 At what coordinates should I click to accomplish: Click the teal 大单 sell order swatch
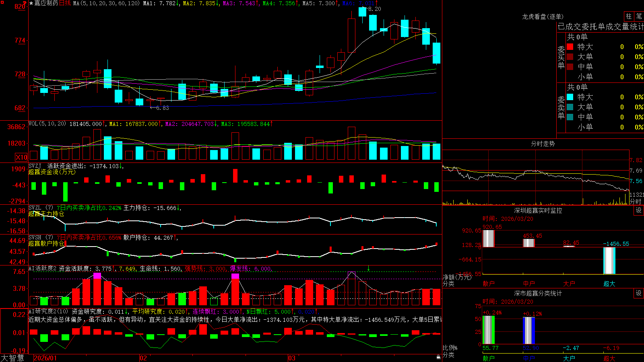tap(570, 107)
